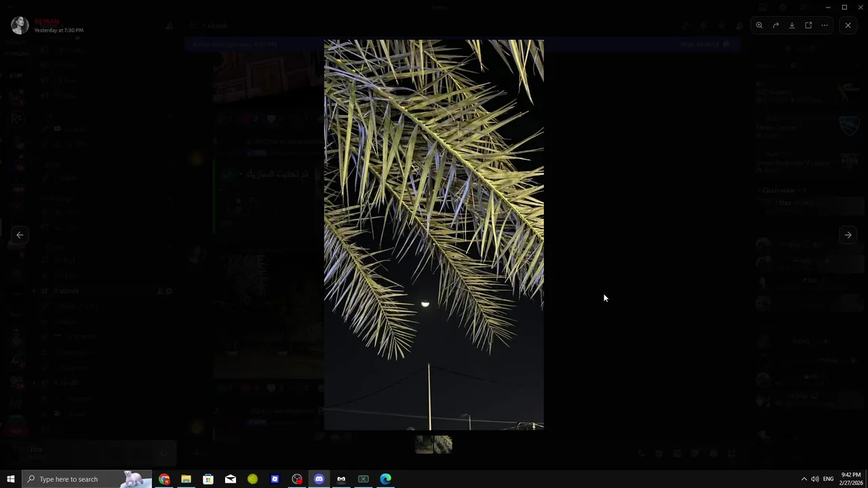Go to the next image with right arrow
This screenshot has width=868, height=488.
(848, 235)
